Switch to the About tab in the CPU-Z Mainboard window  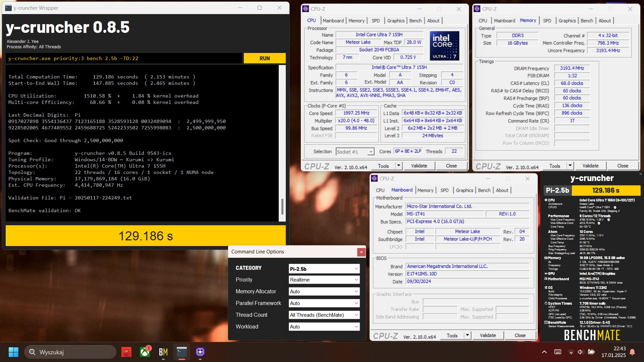click(502, 190)
